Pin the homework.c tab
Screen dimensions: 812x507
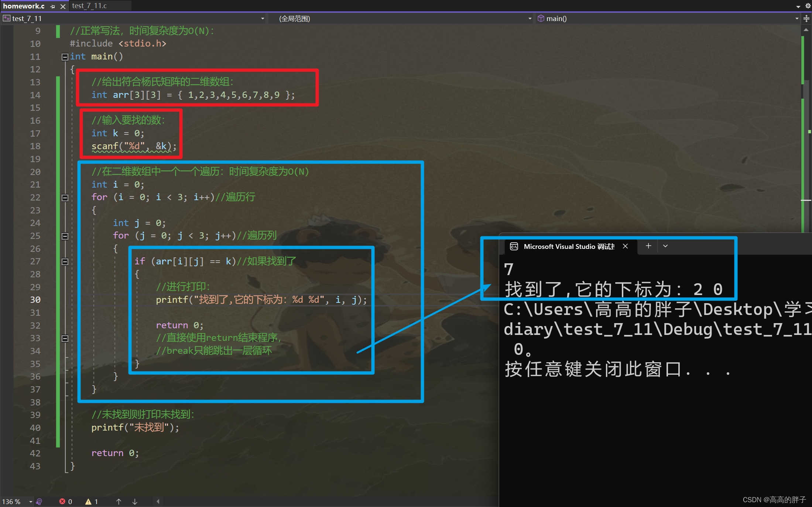[x=52, y=6]
